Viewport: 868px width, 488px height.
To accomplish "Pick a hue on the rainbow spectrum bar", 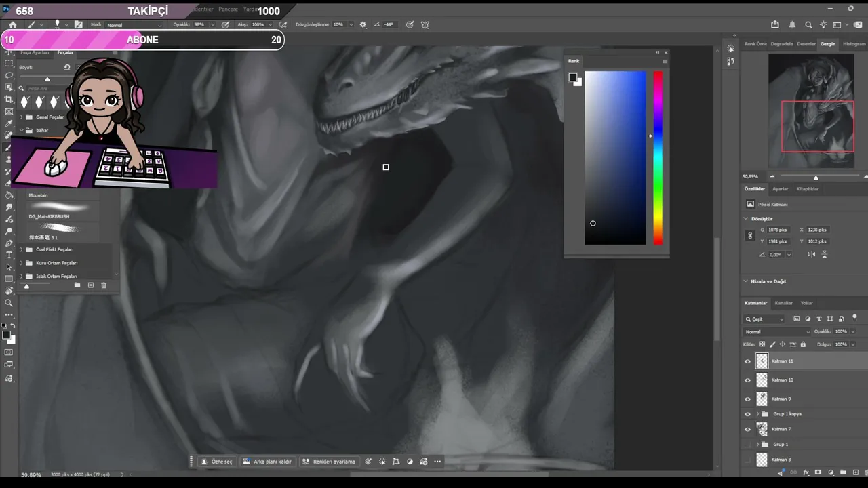I will (658, 157).
